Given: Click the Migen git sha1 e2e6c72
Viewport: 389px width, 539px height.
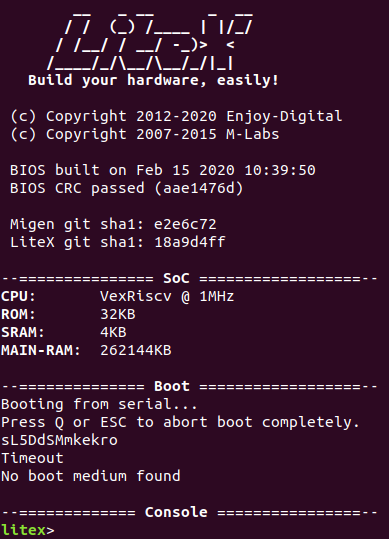Looking at the screenshot, I should coord(185,224).
